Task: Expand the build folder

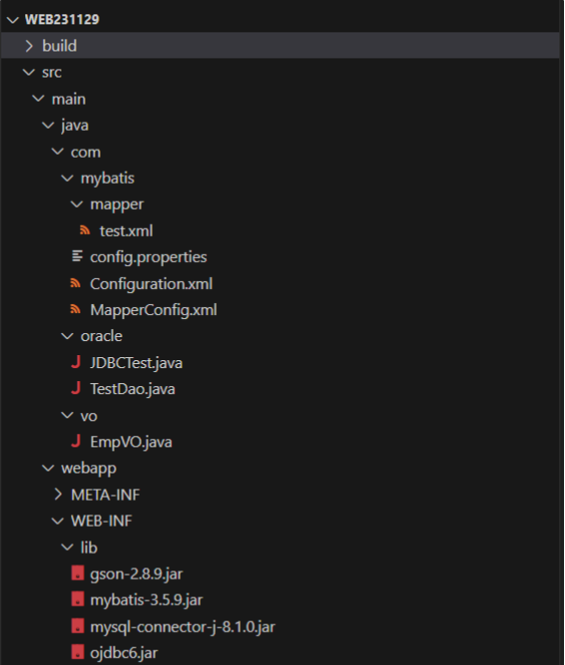Action: 28,46
